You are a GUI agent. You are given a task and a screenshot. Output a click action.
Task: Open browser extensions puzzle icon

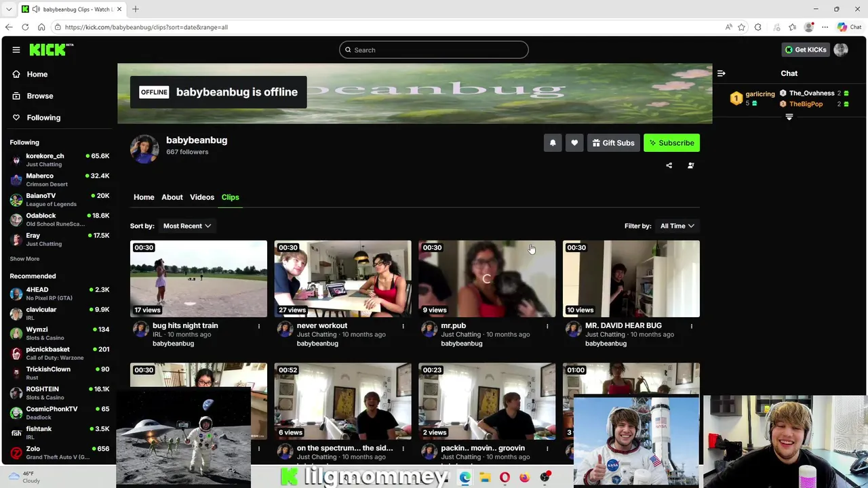(758, 27)
